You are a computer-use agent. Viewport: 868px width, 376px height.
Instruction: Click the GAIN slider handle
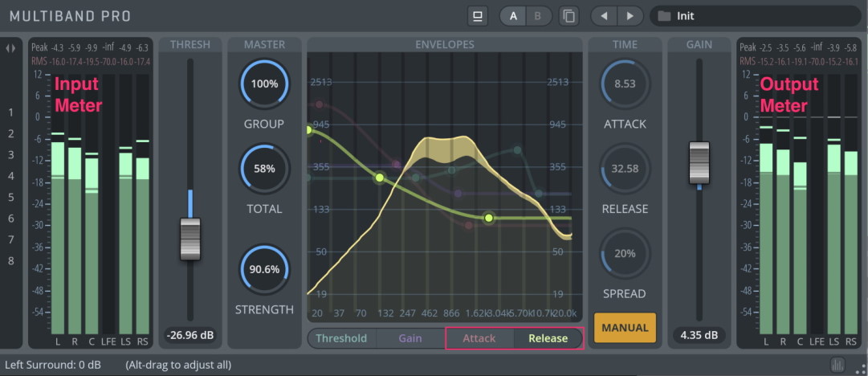point(699,163)
